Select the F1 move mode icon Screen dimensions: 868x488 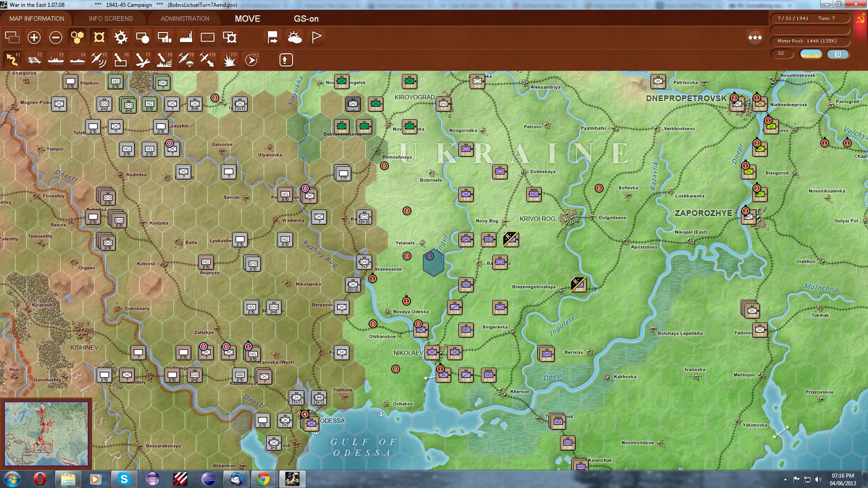(12, 60)
